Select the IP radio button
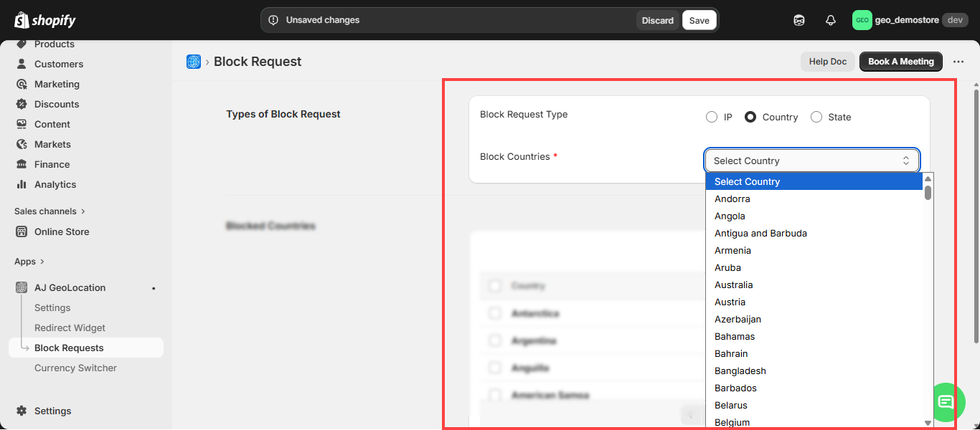The width and height of the screenshot is (980, 430). [x=711, y=117]
